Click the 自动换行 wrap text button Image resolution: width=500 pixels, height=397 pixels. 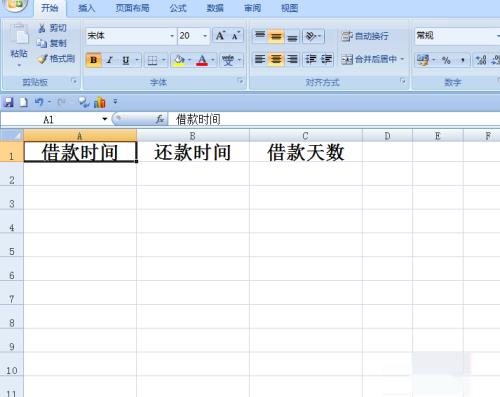365,36
